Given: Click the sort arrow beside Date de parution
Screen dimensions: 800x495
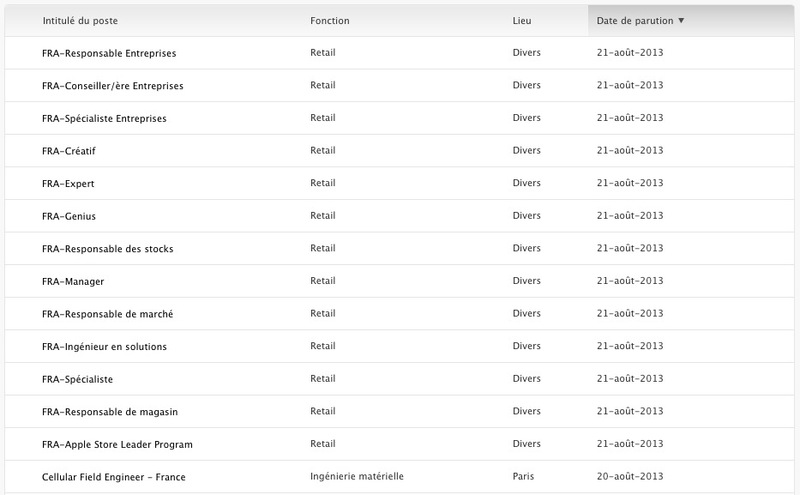Looking at the screenshot, I should 681,21.
